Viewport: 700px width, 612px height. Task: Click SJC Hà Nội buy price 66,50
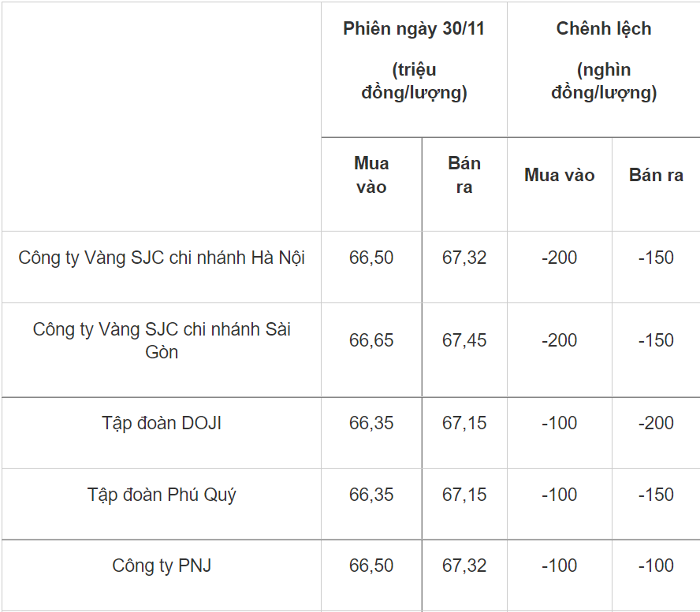click(371, 258)
